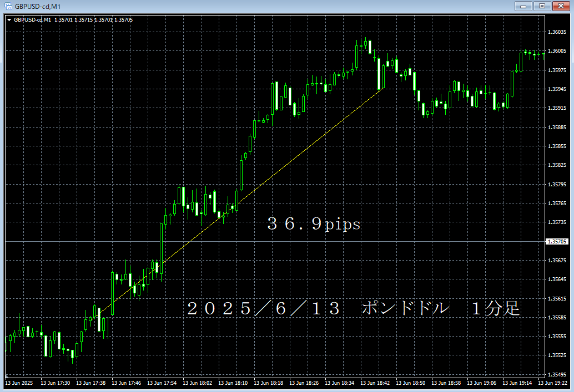574x392 pixels.
Task: Click time axis label '13 Jun 18:18'
Action: [268, 383]
